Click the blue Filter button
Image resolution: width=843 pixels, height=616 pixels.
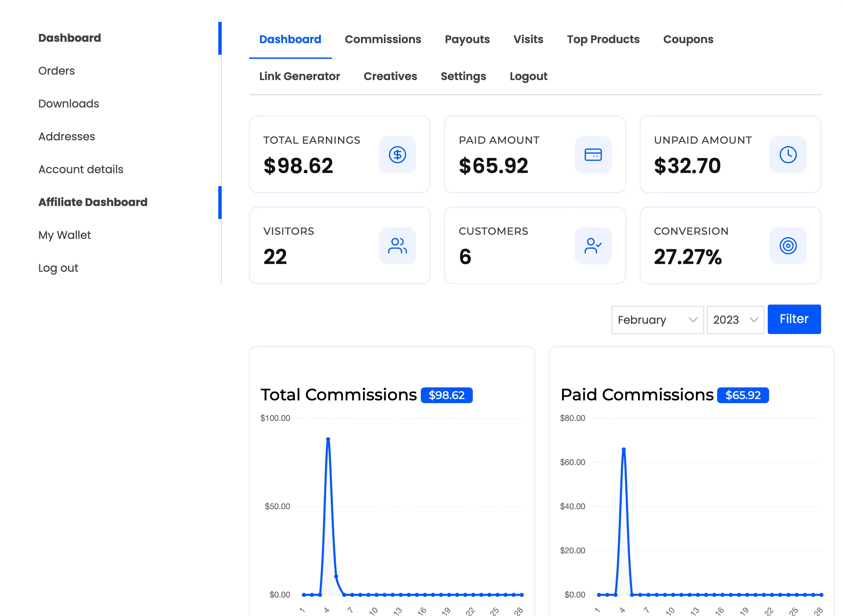tap(794, 319)
